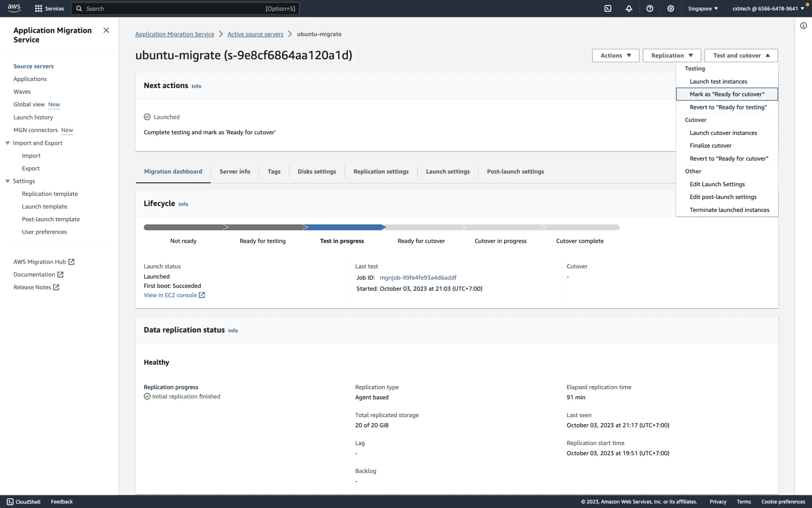Open the help question mark icon
Image resolution: width=812 pixels, height=508 pixels.
pos(650,9)
